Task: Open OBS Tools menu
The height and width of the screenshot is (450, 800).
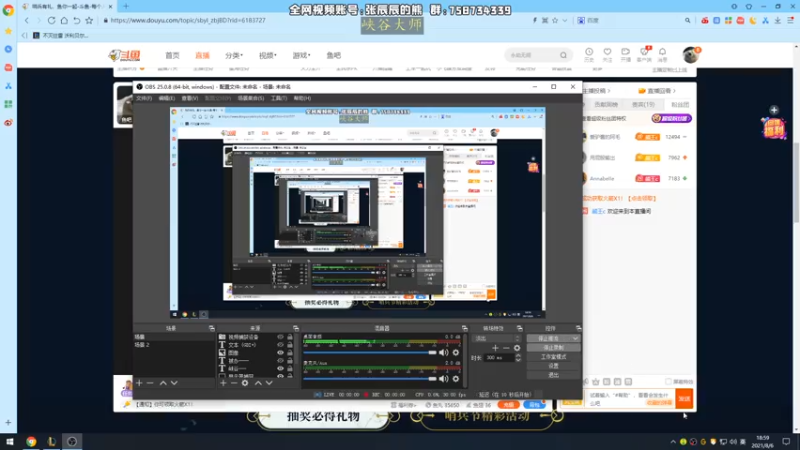Action: tap(279, 98)
